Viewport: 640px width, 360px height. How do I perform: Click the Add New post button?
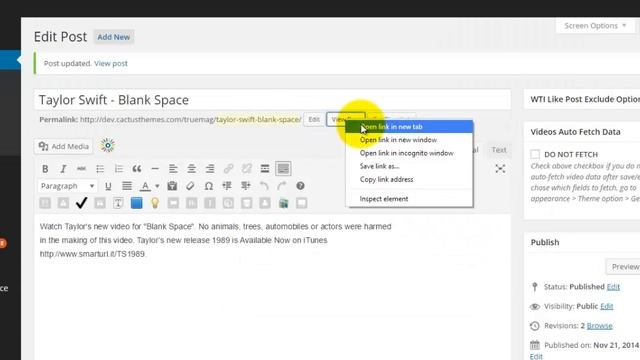(113, 37)
